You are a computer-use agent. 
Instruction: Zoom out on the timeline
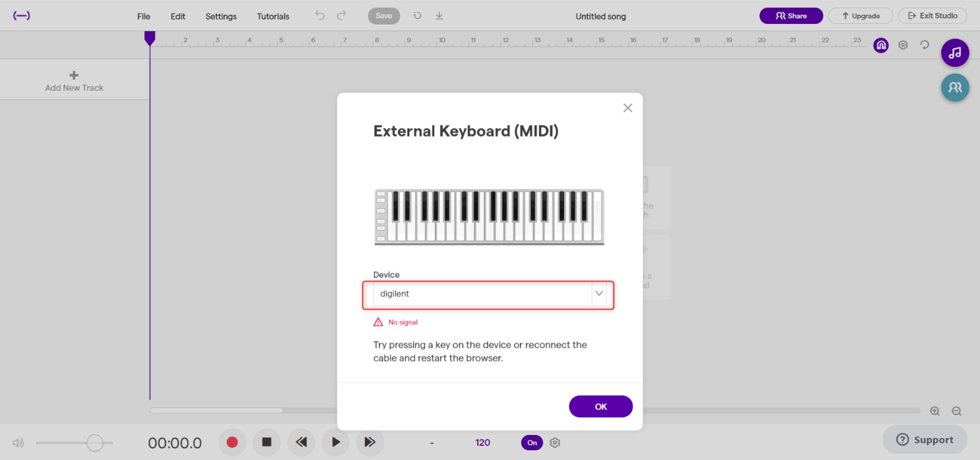point(957,411)
